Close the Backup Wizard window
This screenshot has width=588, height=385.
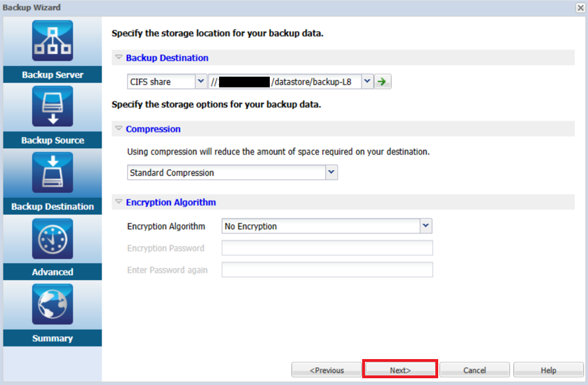point(581,7)
